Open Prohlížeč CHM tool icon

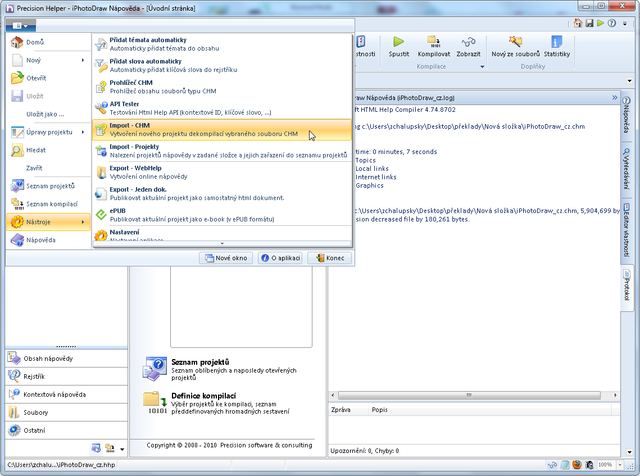101,87
